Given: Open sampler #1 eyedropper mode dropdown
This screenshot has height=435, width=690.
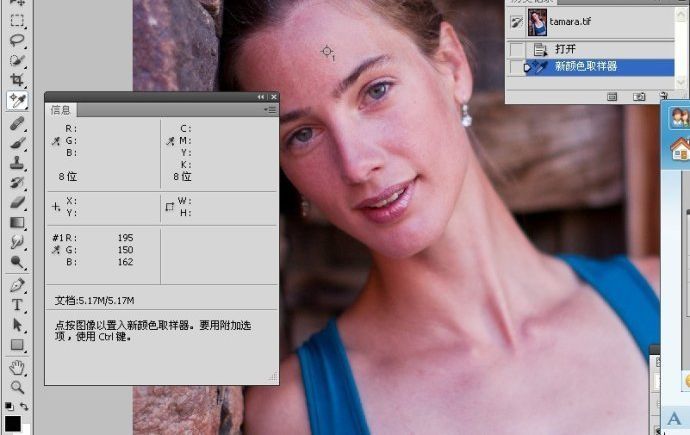Looking at the screenshot, I should click(56, 250).
